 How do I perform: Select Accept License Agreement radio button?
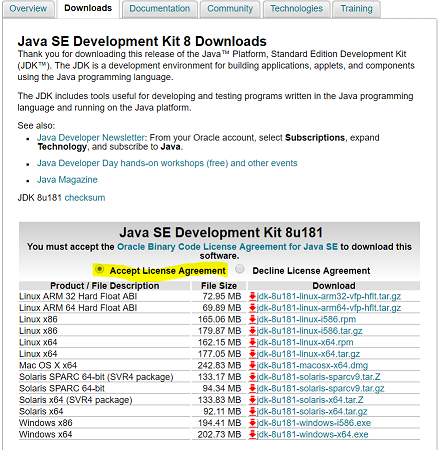point(99,269)
